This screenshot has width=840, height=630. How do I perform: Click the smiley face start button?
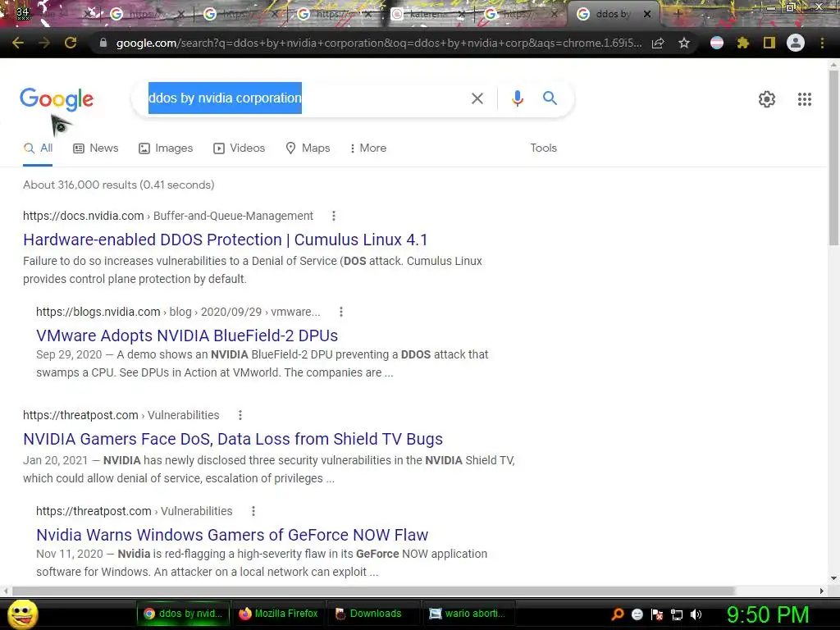22,614
